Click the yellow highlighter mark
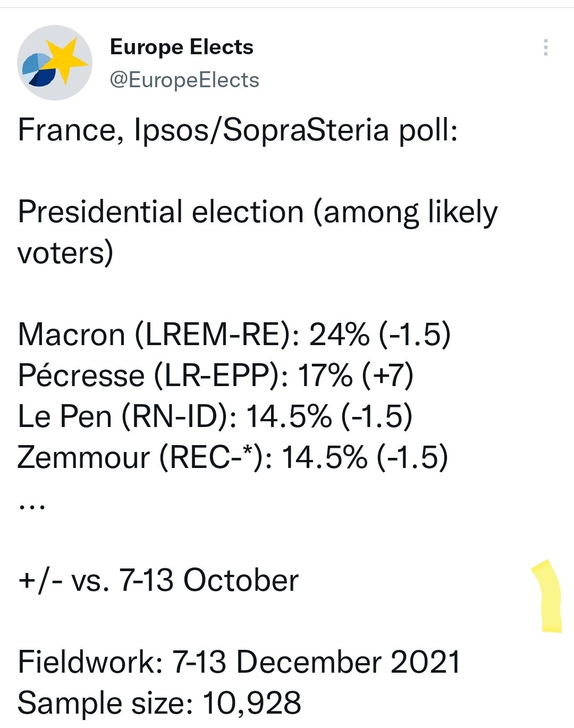 click(x=548, y=596)
